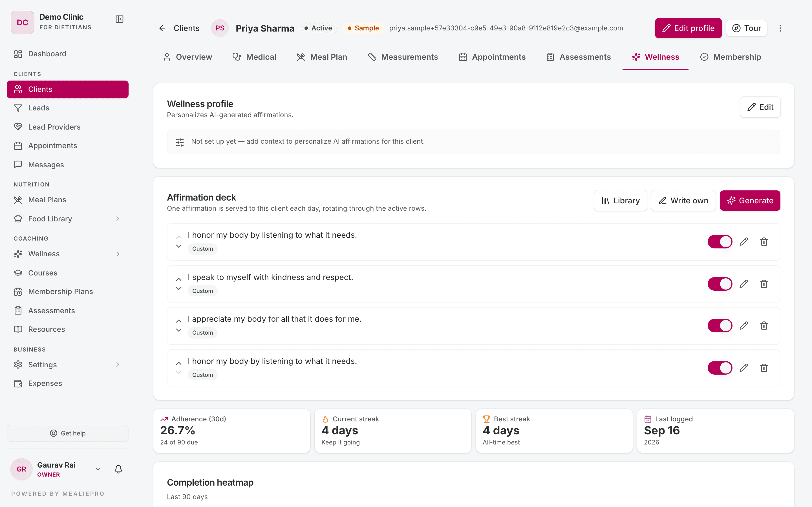The image size is (812, 507).
Task: Expand the Food Library submenu
Action: (x=118, y=219)
